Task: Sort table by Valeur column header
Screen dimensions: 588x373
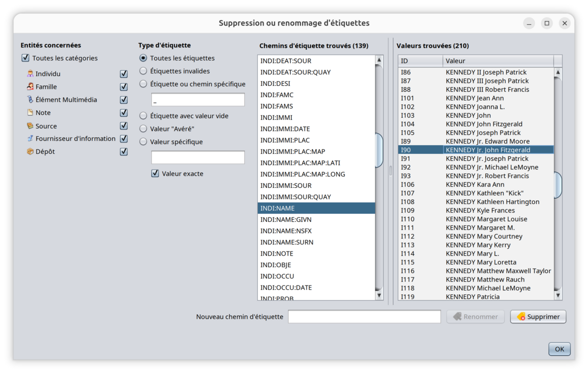Action: tap(497, 61)
